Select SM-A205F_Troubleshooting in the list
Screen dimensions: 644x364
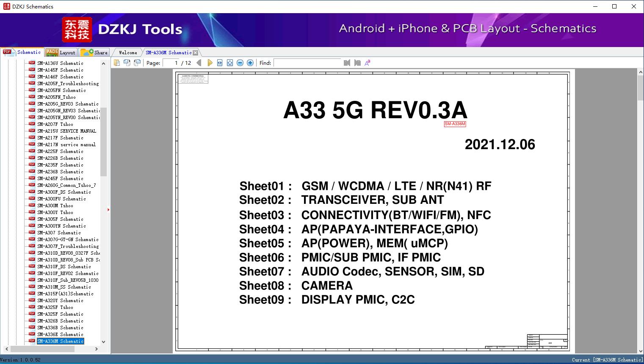(x=68, y=83)
